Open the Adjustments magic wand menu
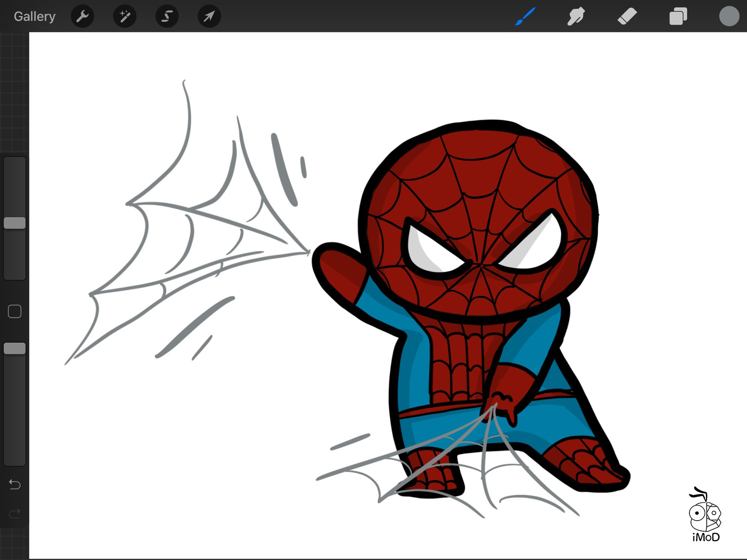747x560 pixels. click(125, 17)
